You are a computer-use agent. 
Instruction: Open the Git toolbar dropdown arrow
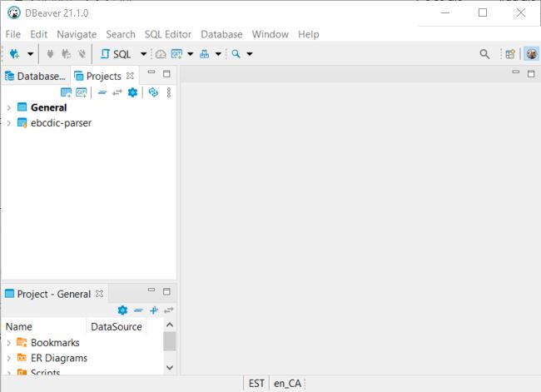pyautogui.click(x=190, y=54)
